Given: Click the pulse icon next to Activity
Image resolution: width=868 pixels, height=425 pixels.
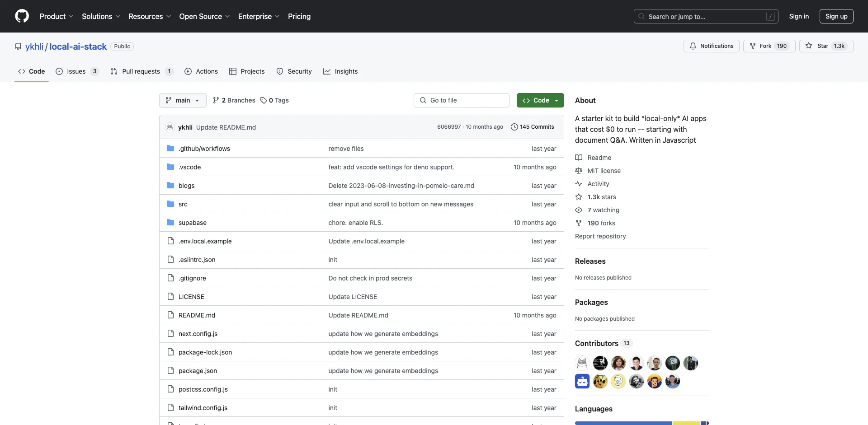Looking at the screenshot, I should click(x=579, y=184).
